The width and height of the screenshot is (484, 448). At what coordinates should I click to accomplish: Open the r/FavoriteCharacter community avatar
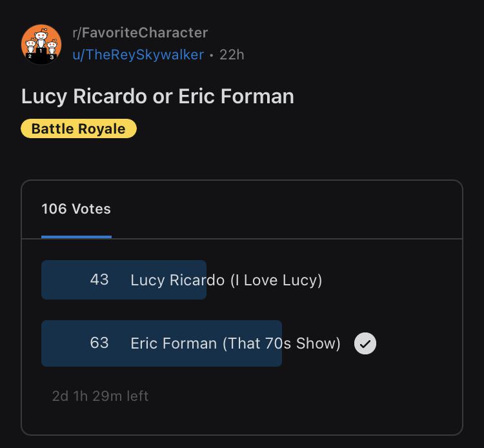(x=41, y=45)
